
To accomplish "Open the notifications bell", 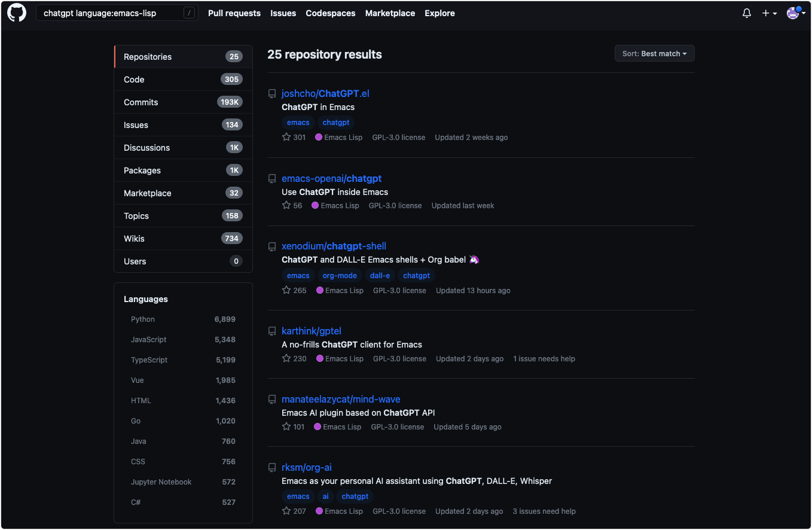I will pyautogui.click(x=747, y=13).
